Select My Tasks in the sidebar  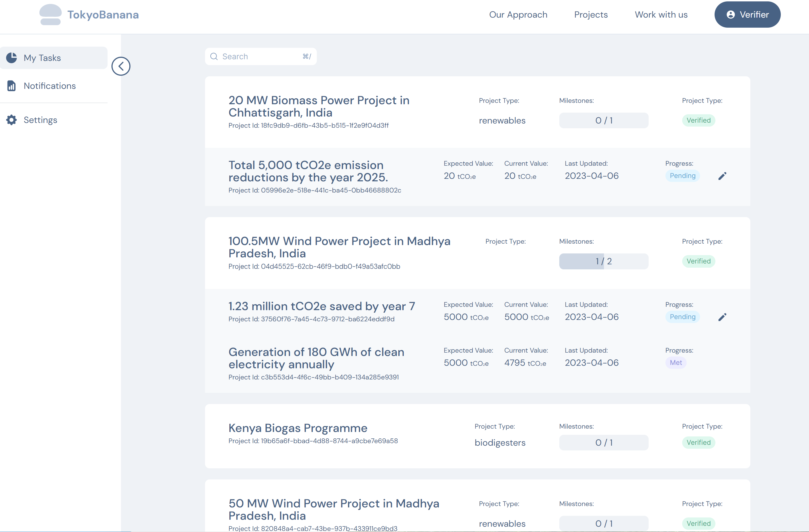54,58
